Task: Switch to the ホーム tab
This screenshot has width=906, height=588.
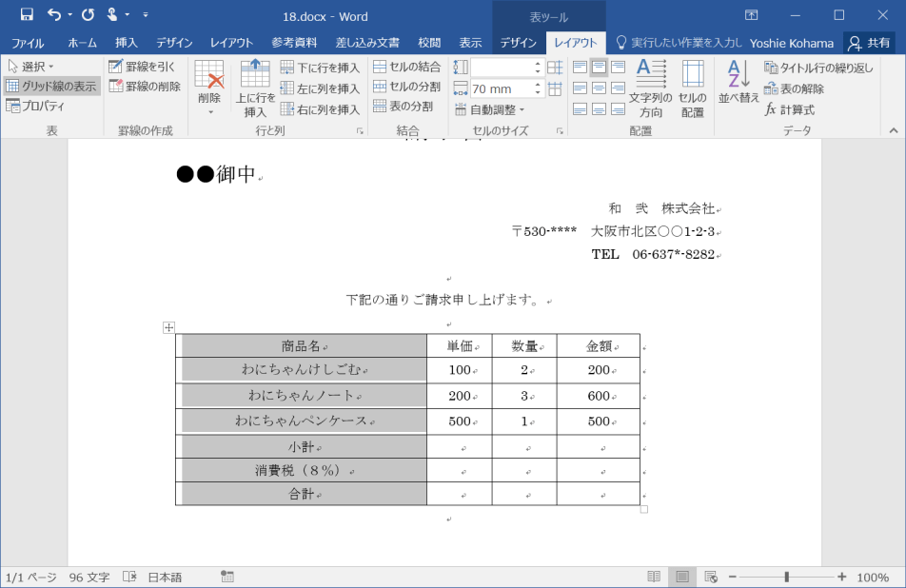Action: pyautogui.click(x=82, y=43)
